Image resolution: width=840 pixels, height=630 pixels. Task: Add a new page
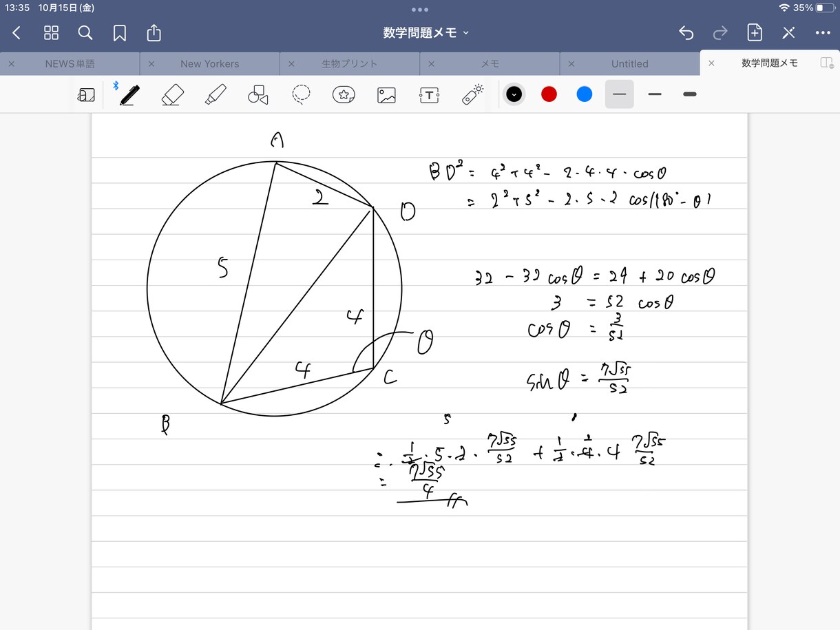point(755,32)
